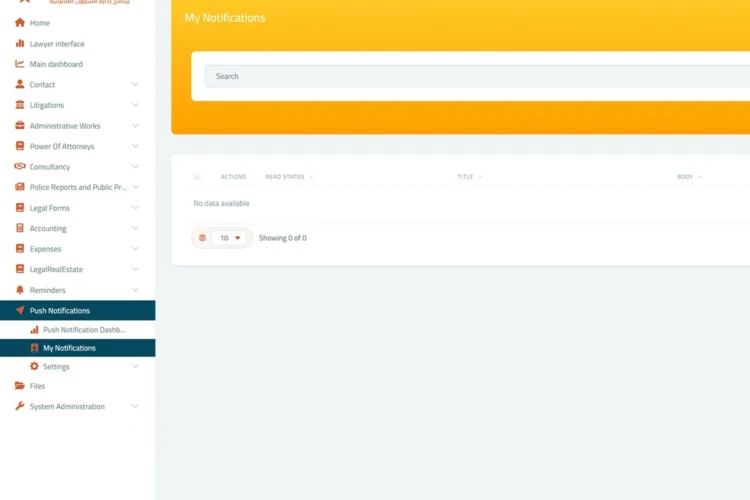
Task: Click the Police Reports newspaper icon
Action: click(x=20, y=187)
